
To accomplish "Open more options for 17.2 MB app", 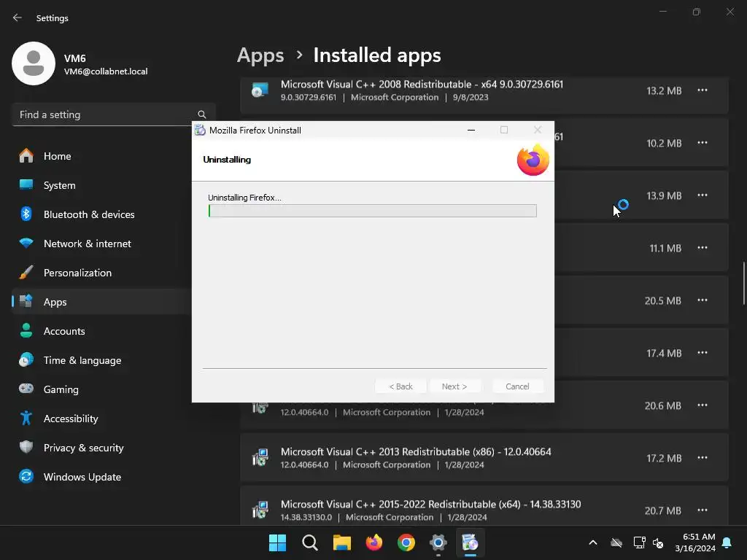I will [703, 458].
